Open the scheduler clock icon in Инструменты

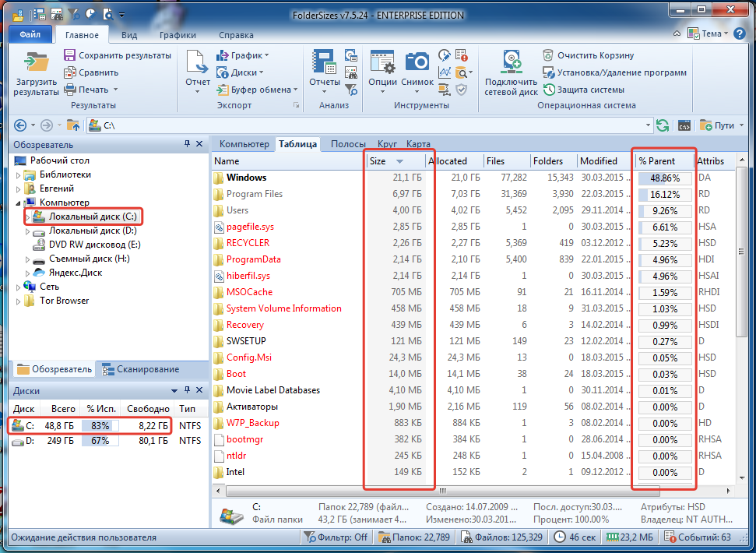pos(444,55)
